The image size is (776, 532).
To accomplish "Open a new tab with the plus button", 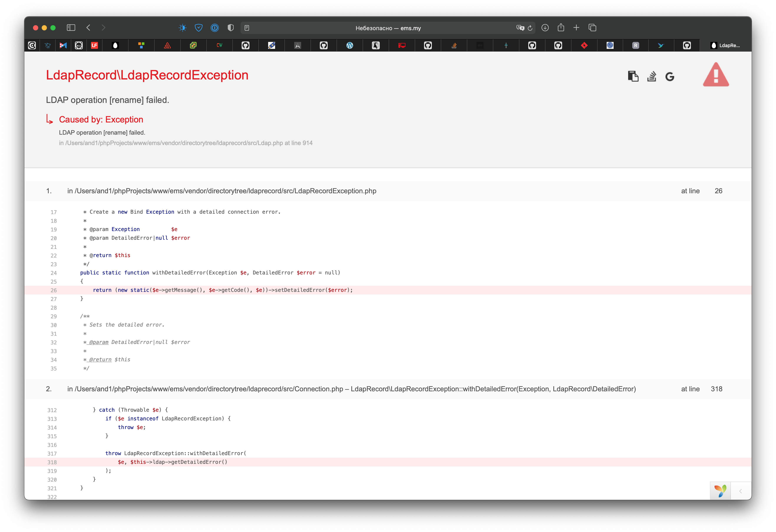I will click(577, 28).
